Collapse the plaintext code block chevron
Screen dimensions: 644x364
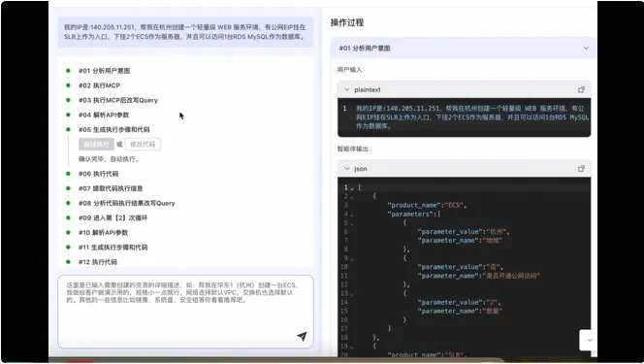347,89
